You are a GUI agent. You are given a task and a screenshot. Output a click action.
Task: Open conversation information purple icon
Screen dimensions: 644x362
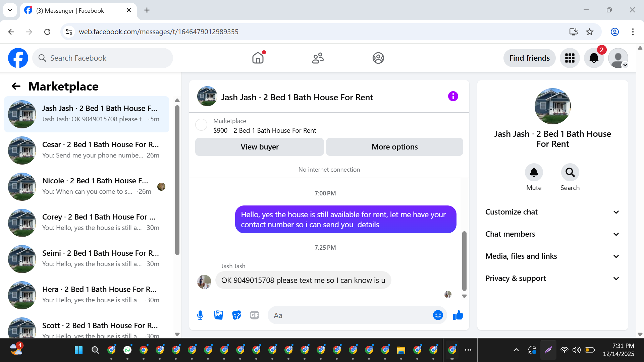pyautogui.click(x=453, y=97)
